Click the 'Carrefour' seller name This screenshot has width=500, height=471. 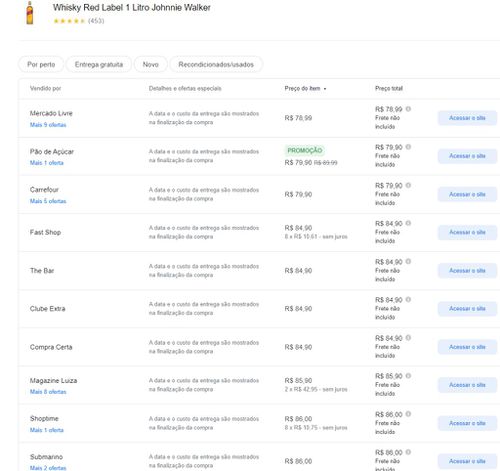(44, 190)
